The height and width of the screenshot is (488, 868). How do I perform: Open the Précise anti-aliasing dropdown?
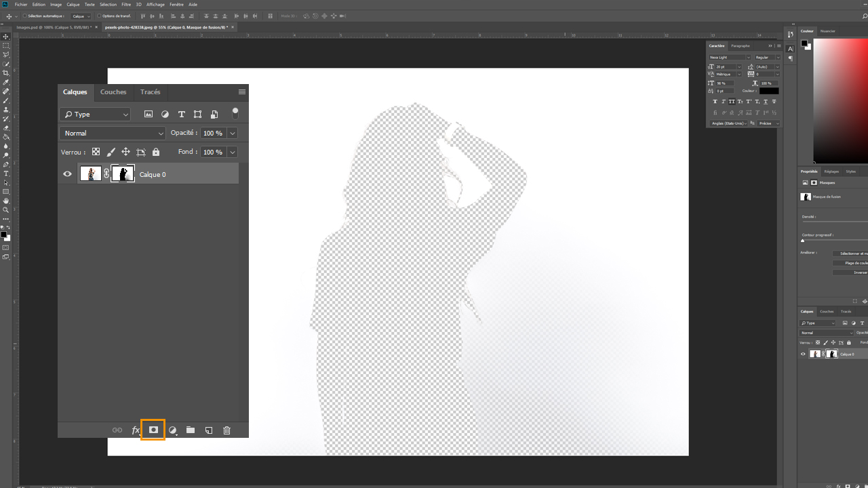(768, 123)
